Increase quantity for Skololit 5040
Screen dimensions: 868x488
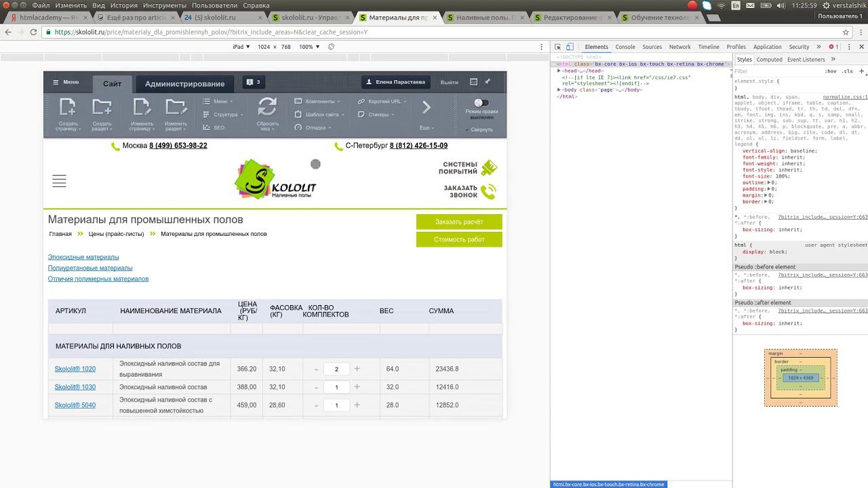(357, 405)
